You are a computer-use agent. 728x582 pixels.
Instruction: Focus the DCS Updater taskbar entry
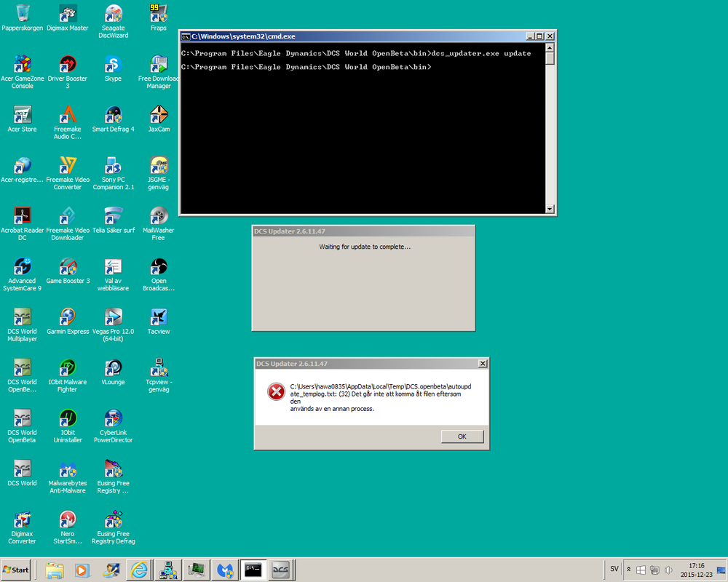point(280,570)
